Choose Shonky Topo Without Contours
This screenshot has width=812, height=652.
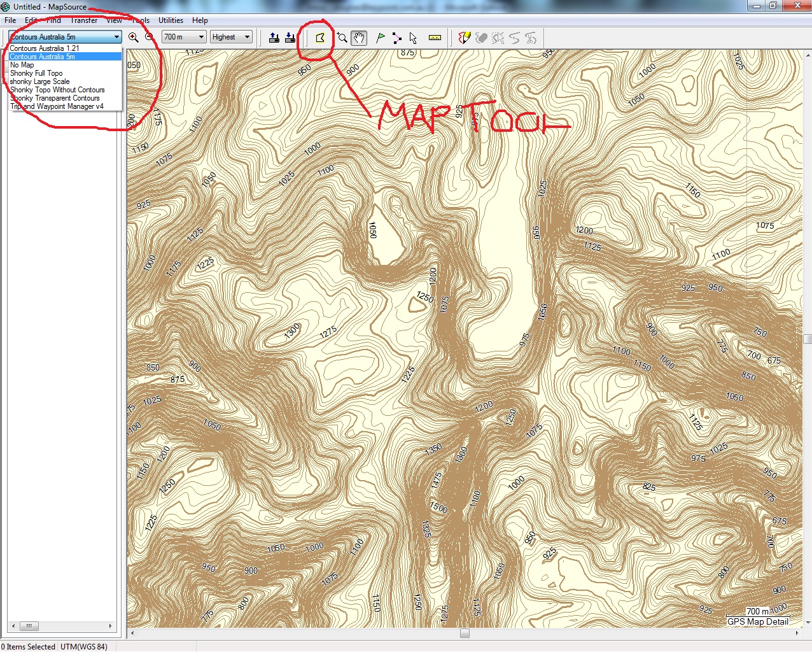[64, 90]
